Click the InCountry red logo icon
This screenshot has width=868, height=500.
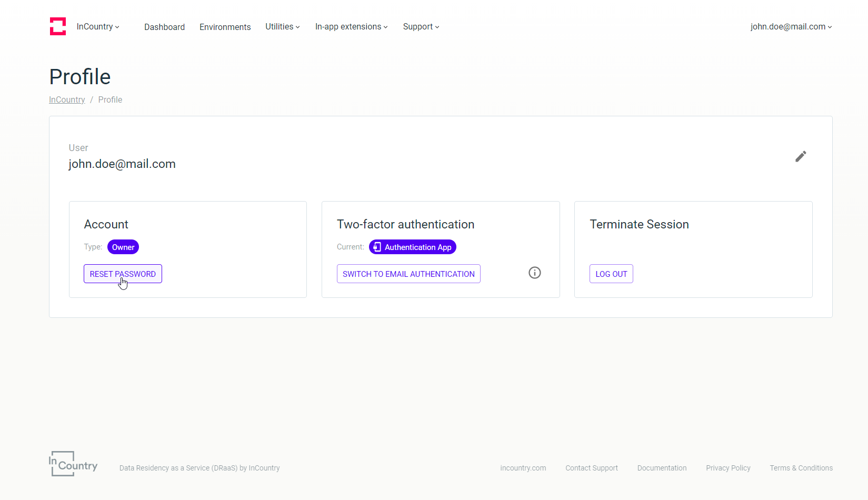pos(58,26)
